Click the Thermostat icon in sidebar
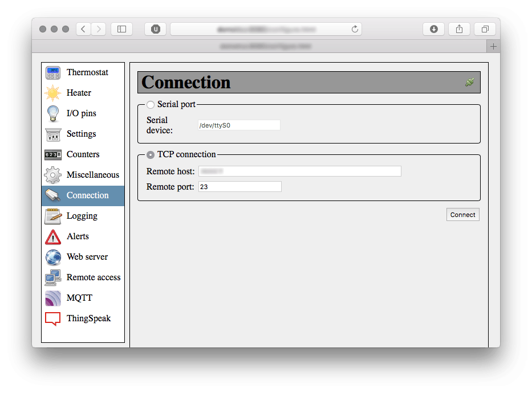Screen dimensions: 532x393 pyautogui.click(x=53, y=72)
